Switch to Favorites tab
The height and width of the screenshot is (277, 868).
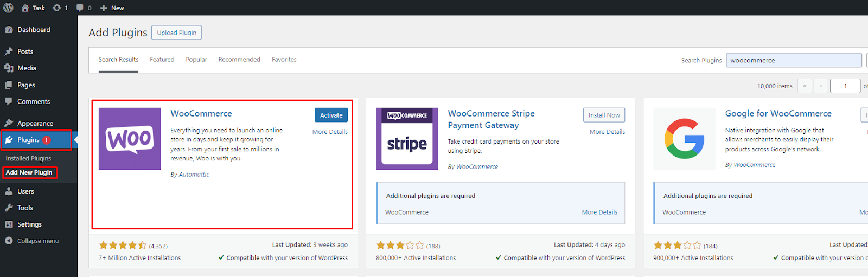[x=284, y=60]
